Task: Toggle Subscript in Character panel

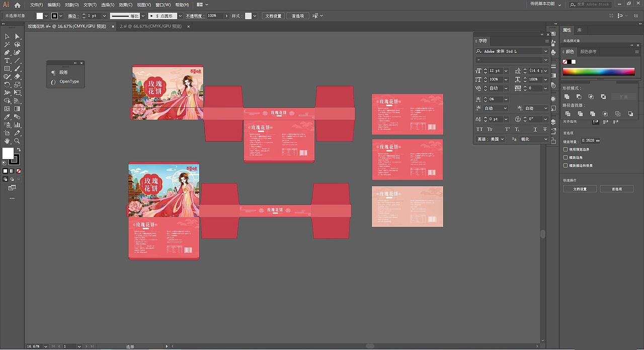Action: [517, 129]
